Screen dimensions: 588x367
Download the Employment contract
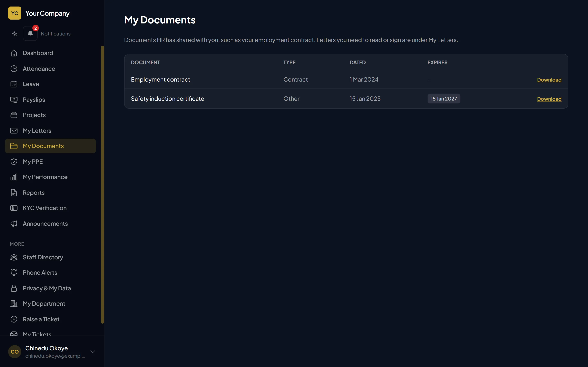[549, 80]
